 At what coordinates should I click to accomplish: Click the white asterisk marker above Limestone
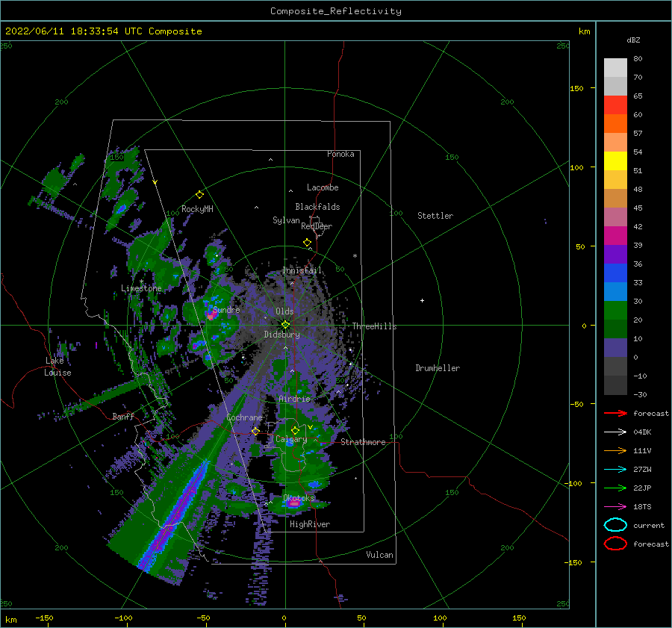point(141,282)
